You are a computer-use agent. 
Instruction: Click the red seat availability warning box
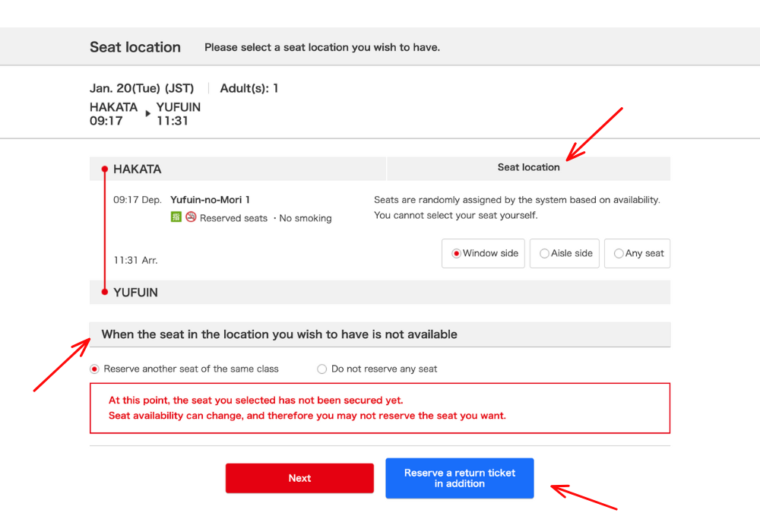(380, 408)
